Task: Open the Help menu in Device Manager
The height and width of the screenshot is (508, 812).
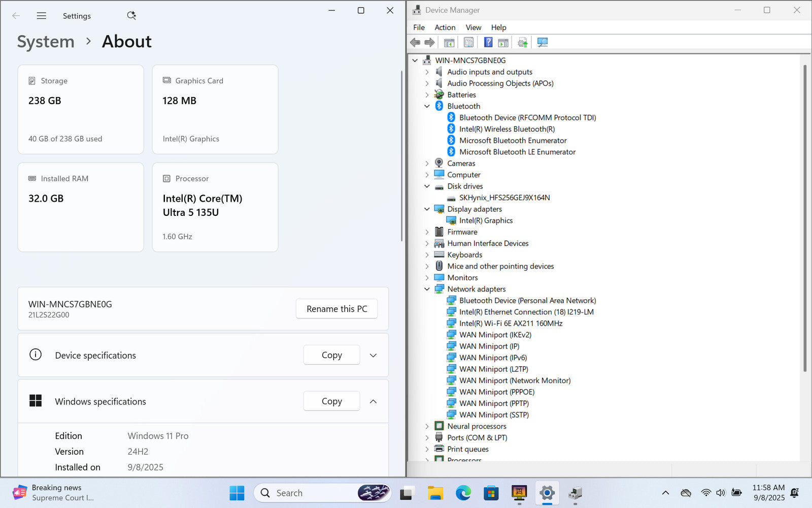Action: tap(498, 27)
